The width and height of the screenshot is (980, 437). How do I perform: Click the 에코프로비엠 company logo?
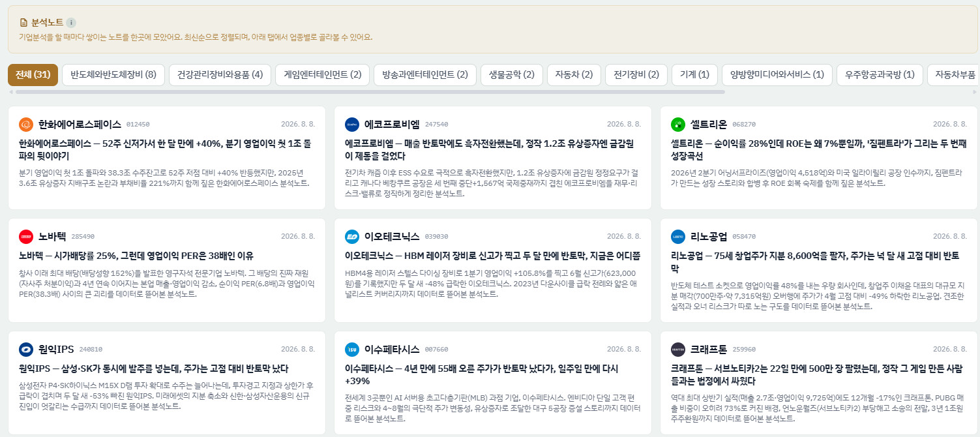(x=352, y=124)
